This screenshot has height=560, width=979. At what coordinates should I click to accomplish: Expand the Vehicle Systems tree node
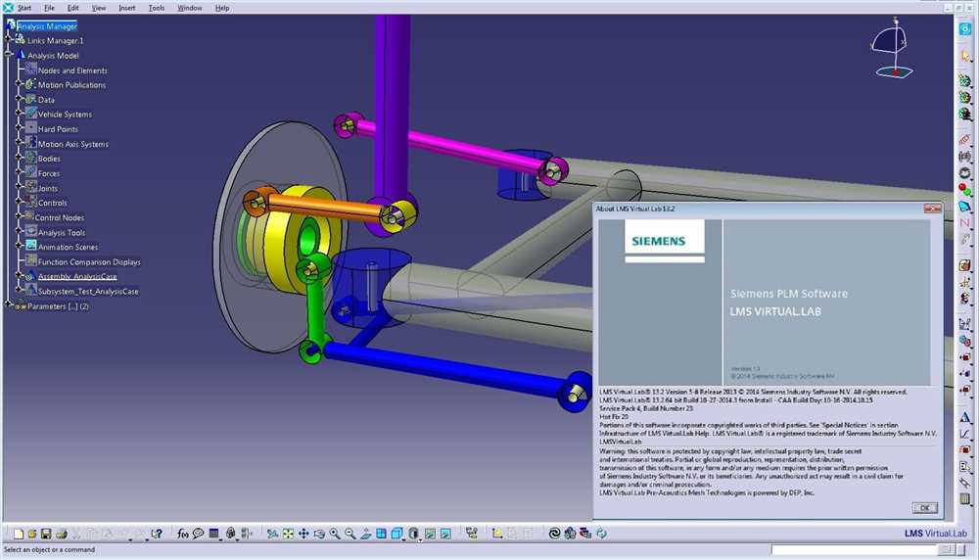19,115
